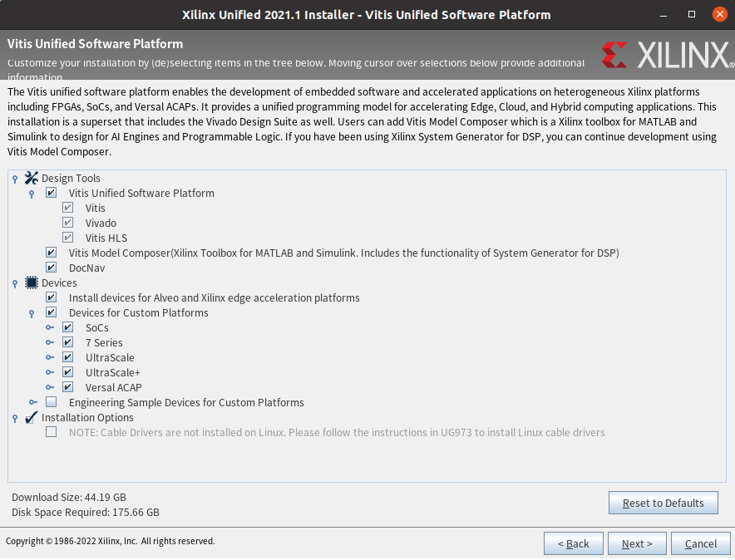Select the Vivado tree row label
The height and width of the screenshot is (560, 735).
(101, 224)
